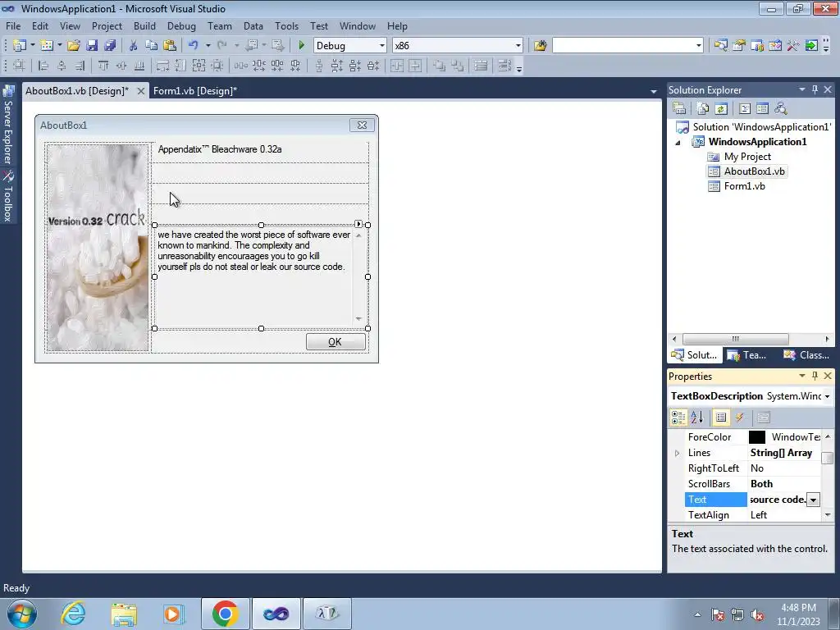Save the current file with the floppy icon
Screen dimensions: 840x630
point(92,46)
